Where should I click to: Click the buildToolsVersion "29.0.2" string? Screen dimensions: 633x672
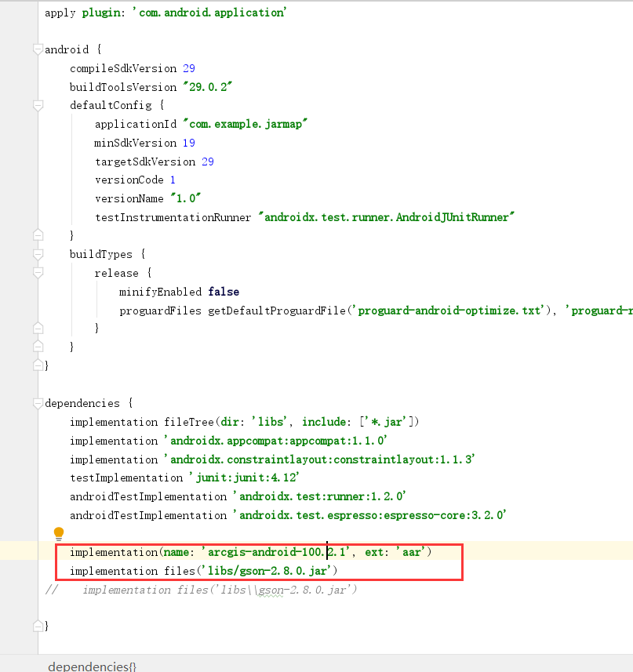[x=207, y=87]
